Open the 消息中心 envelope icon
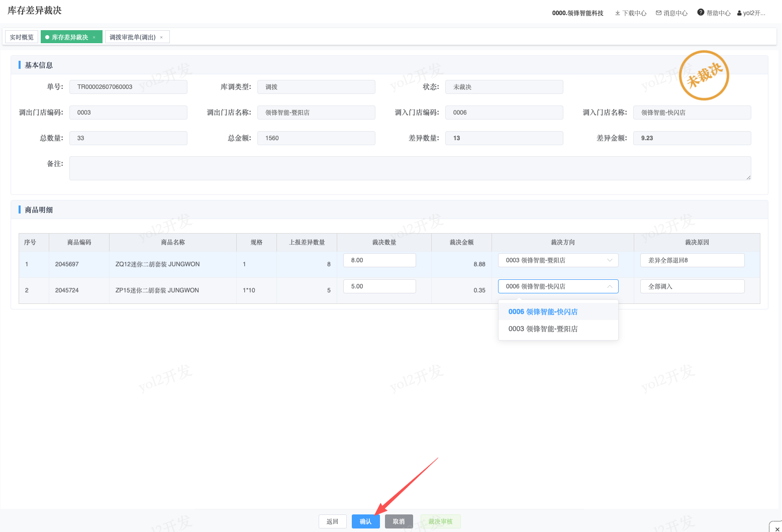The image size is (782, 532). (x=658, y=13)
